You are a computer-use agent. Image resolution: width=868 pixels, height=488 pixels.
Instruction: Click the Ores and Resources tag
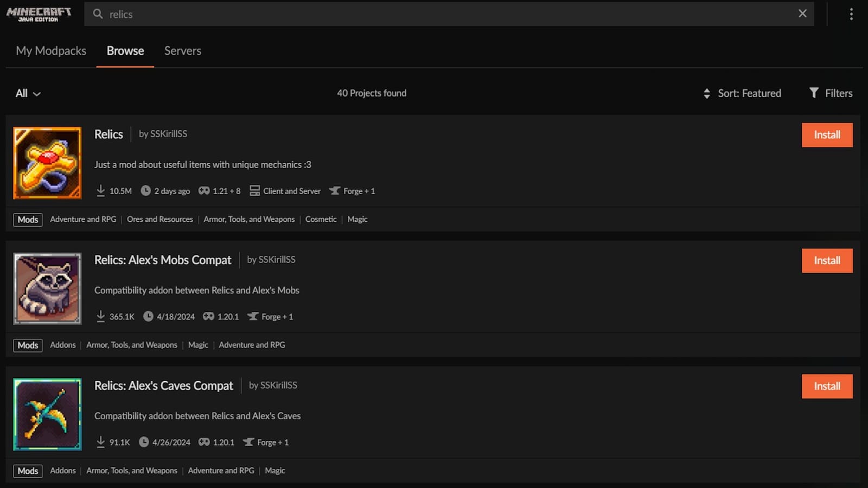click(x=159, y=219)
